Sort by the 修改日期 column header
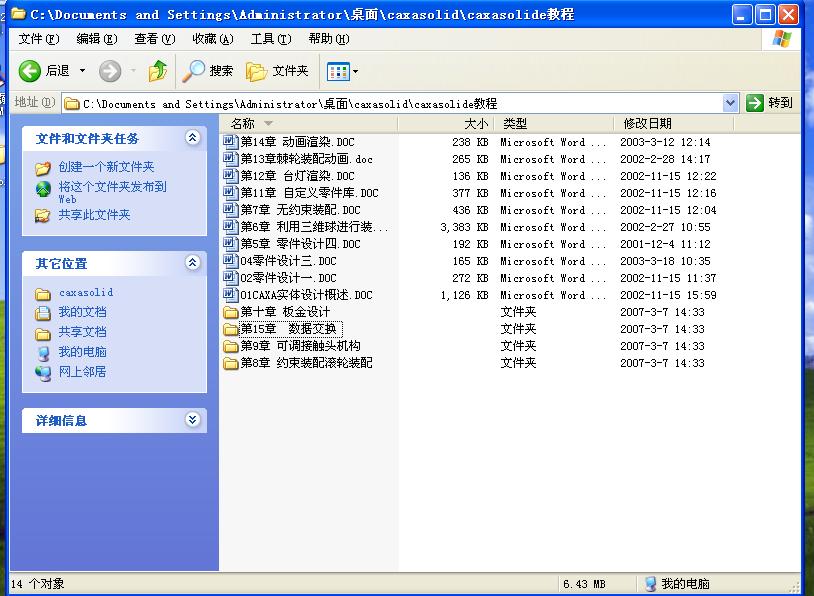Image resolution: width=814 pixels, height=596 pixels. point(674,124)
